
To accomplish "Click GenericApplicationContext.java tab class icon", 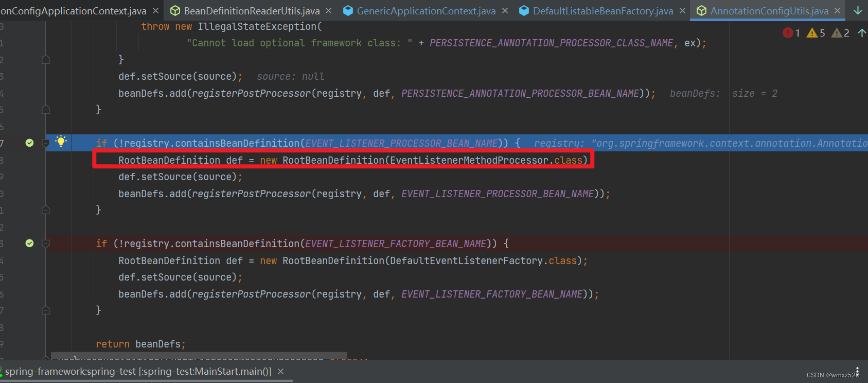I will tap(348, 11).
